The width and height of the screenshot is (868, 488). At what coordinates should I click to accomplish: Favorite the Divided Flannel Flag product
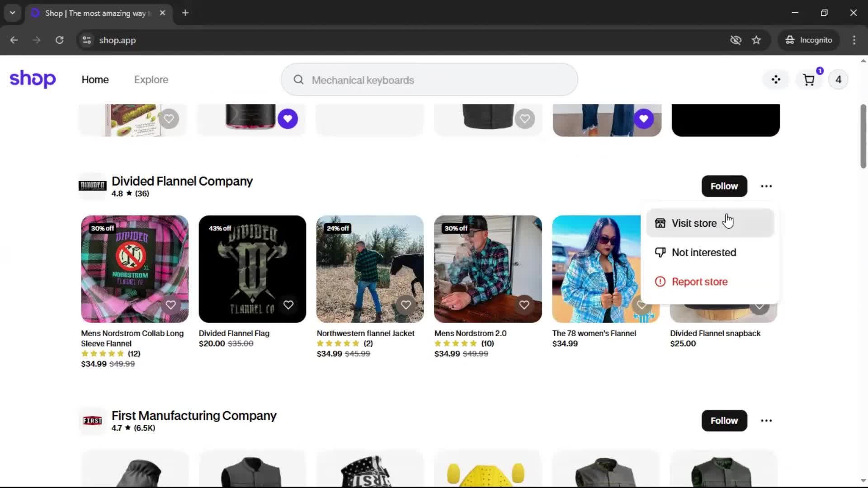288,305
